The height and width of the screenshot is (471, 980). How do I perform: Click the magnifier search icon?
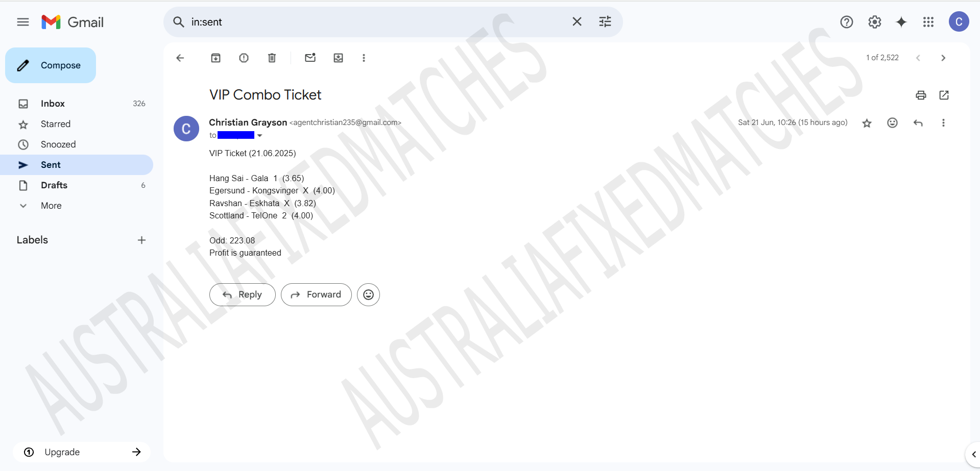coord(178,22)
